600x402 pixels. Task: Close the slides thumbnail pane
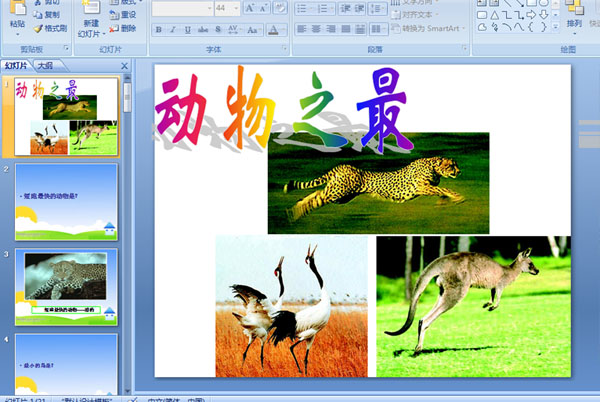pos(124,66)
